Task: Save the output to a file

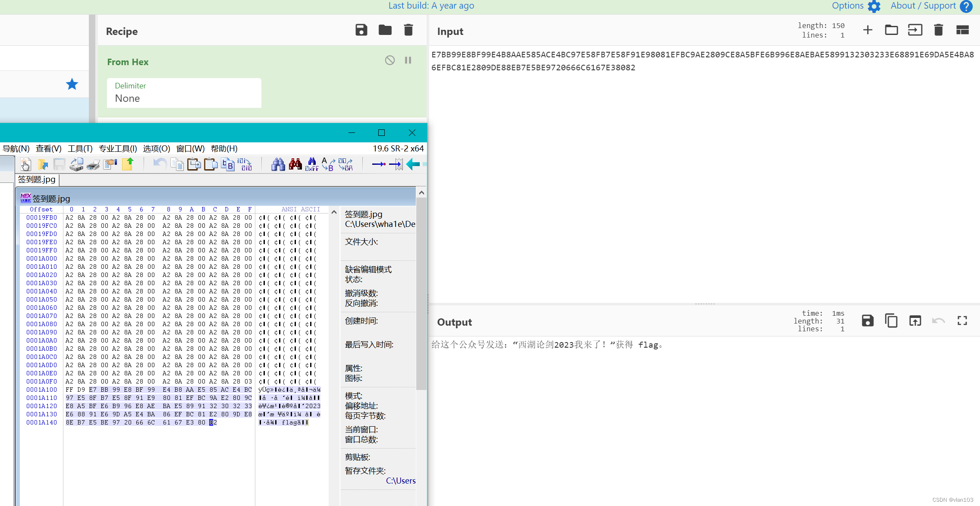Action: [x=867, y=321]
